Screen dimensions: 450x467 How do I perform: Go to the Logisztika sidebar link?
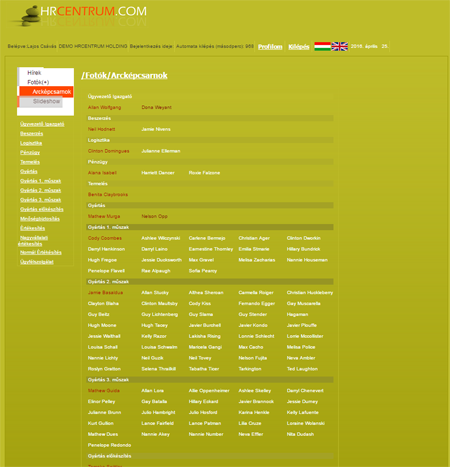[x=31, y=143]
